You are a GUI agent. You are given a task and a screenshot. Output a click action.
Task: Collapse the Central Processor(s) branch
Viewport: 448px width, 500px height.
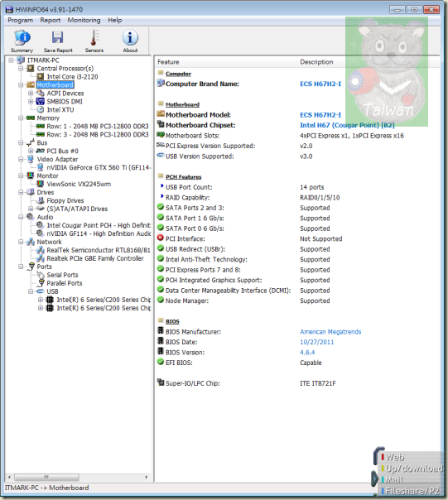21,68
